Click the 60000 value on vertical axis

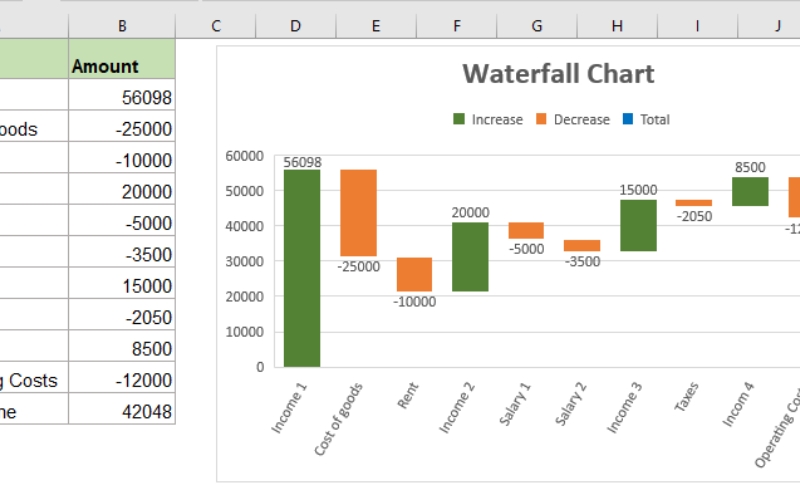pos(247,156)
